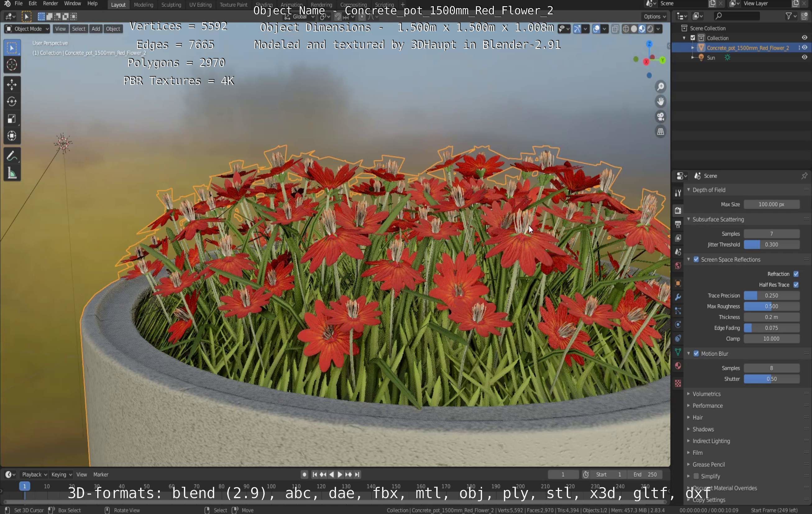Select the Scale tool
Image resolution: width=812 pixels, height=514 pixels.
click(12, 119)
